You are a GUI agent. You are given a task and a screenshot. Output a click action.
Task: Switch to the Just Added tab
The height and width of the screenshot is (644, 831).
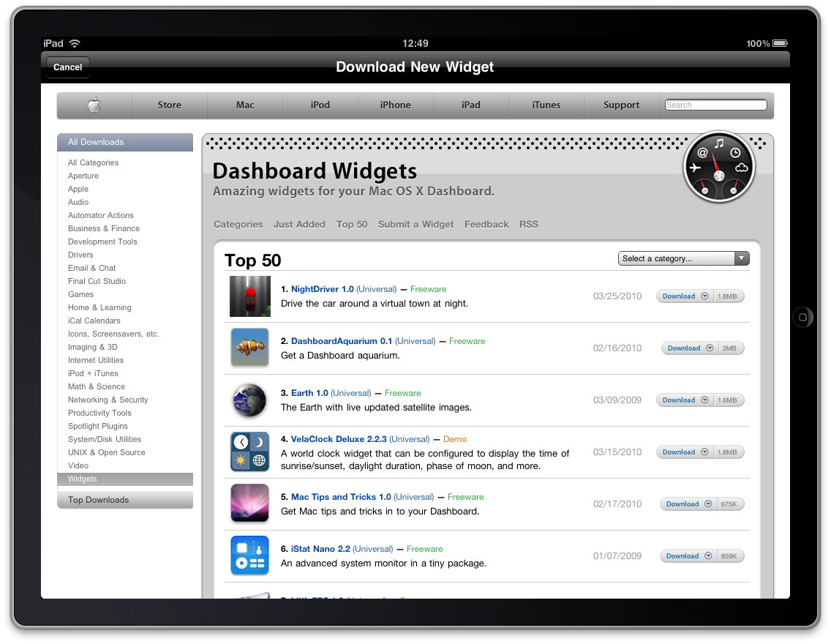click(299, 225)
